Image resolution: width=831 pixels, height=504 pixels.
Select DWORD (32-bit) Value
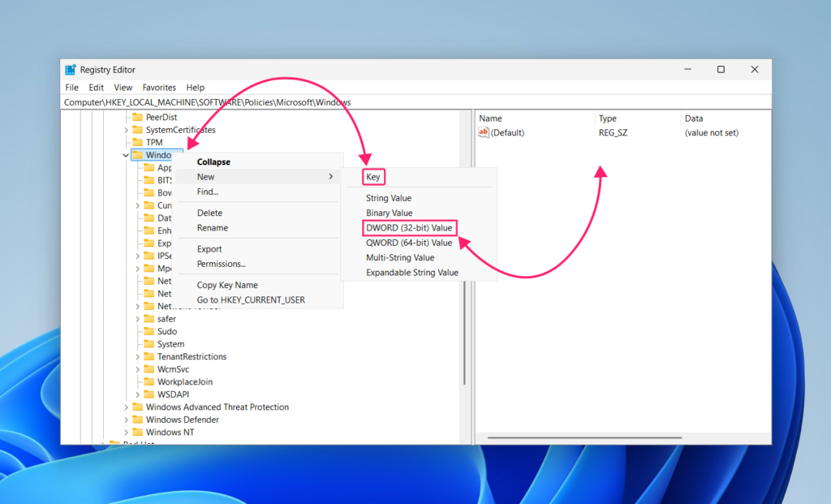coord(409,228)
